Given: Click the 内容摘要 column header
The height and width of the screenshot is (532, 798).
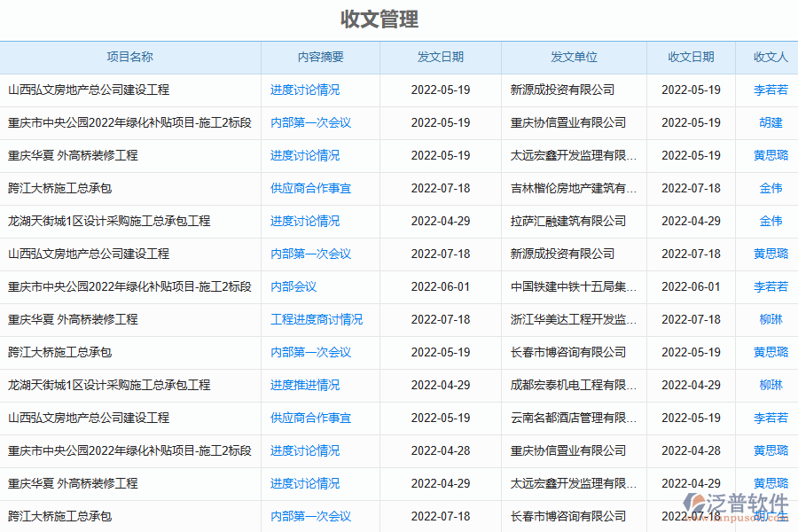Looking at the screenshot, I should point(320,57).
